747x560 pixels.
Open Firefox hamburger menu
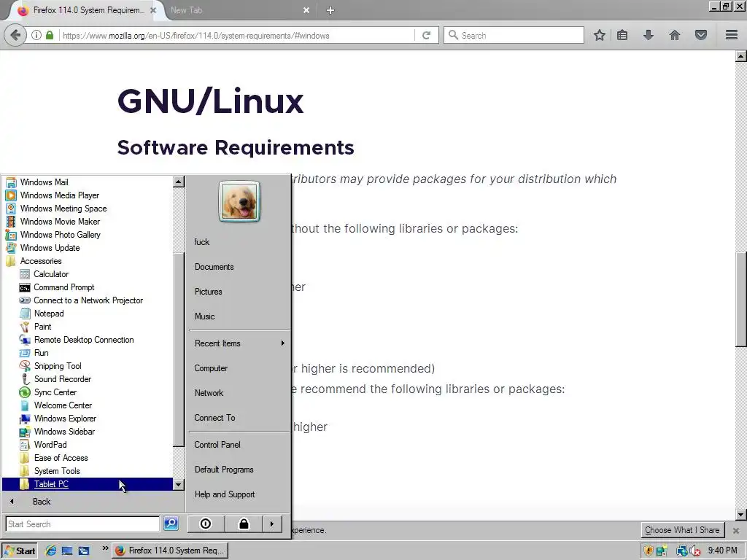(x=732, y=35)
